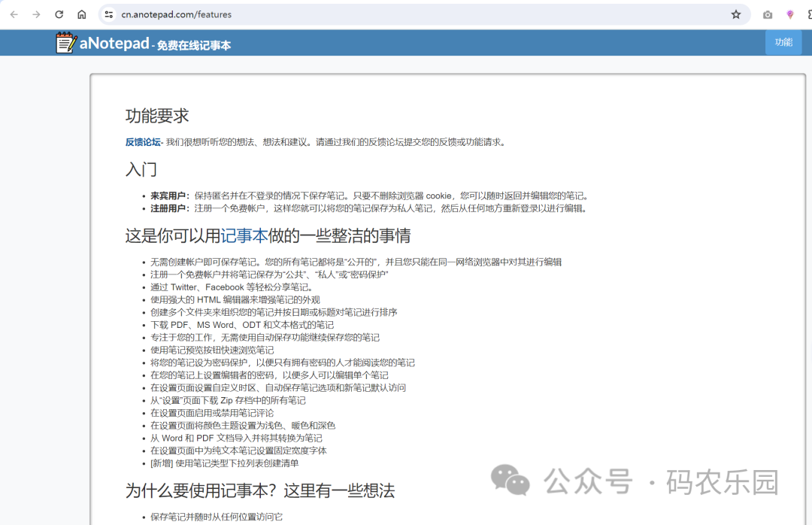Open the 功能 button in header

click(783, 43)
